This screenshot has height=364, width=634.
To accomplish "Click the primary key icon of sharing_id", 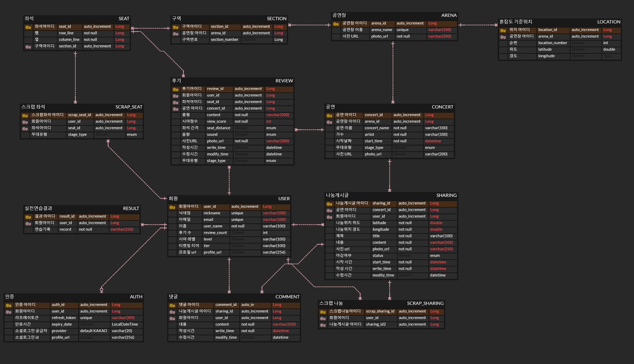I will point(329,204).
